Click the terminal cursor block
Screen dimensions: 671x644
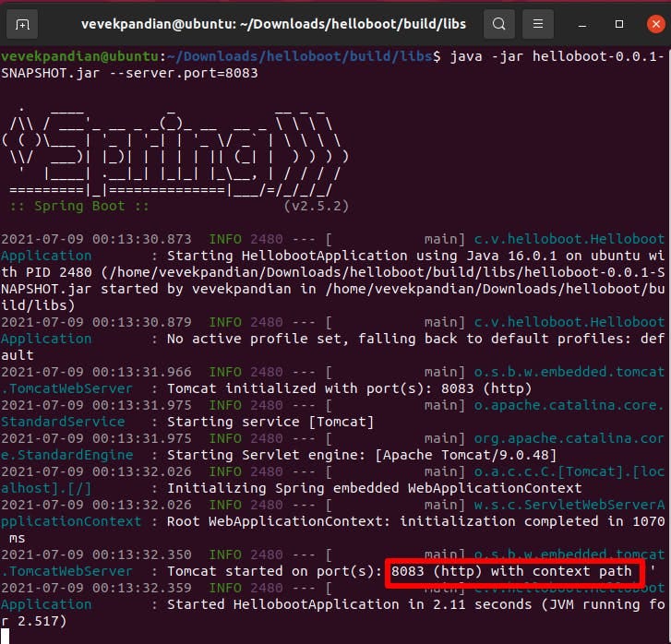6,636
